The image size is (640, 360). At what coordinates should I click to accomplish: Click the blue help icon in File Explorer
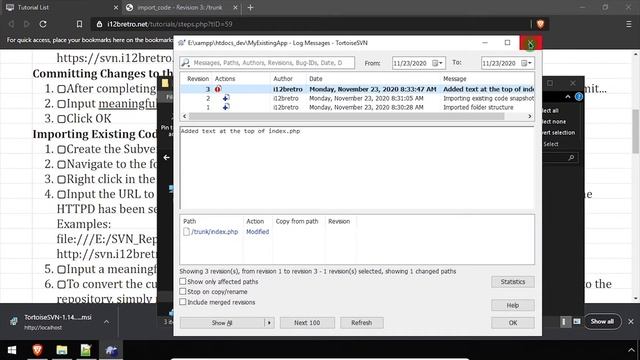click(579, 97)
